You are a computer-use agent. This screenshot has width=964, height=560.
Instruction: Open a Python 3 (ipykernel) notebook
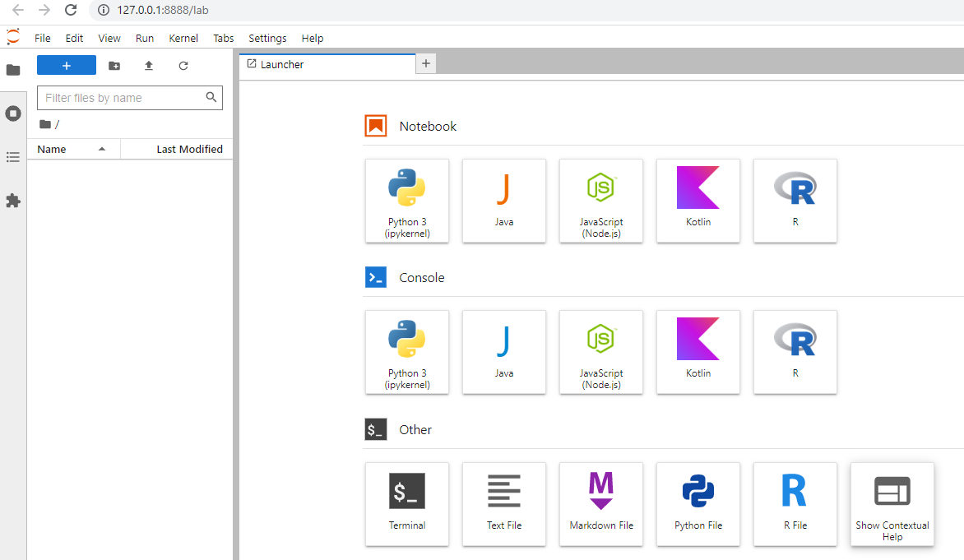point(407,201)
